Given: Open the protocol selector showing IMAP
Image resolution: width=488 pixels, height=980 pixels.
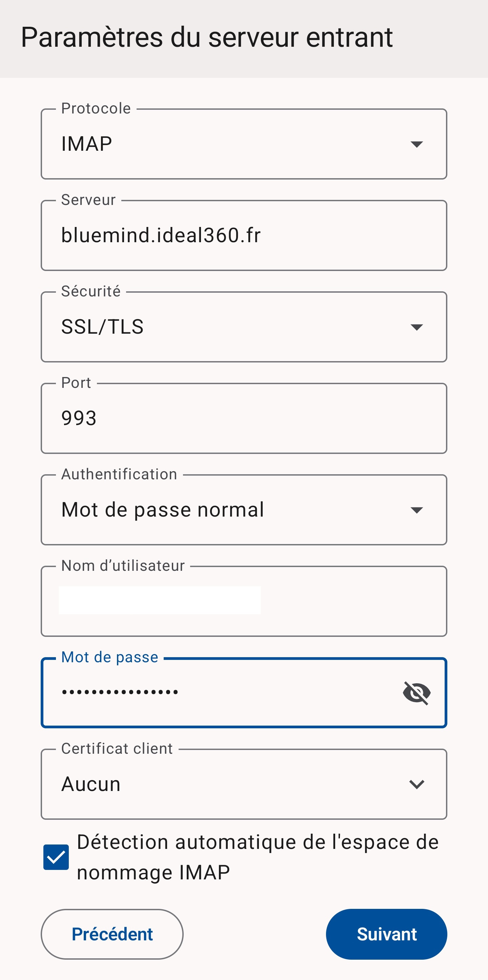Looking at the screenshot, I should [x=228, y=144].
